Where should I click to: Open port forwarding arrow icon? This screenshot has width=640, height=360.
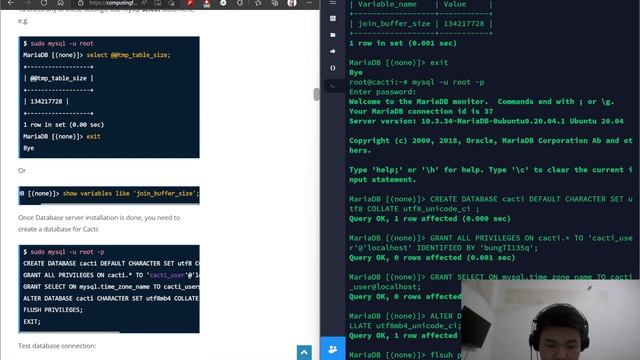click(333, 51)
